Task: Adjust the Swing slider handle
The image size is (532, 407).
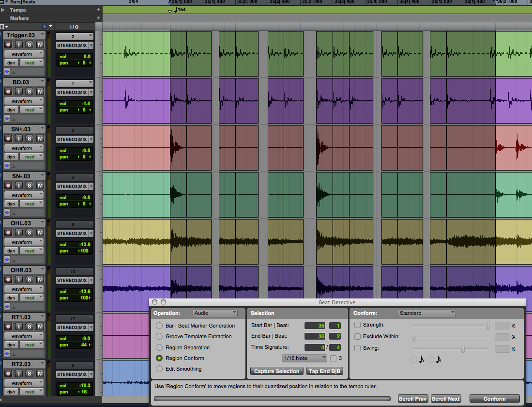Action: point(463,349)
